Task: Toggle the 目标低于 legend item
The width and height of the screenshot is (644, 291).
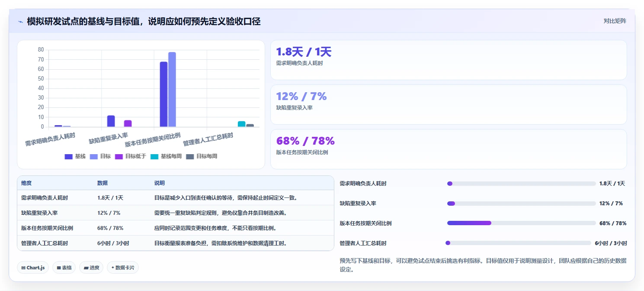Action: click(x=131, y=156)
